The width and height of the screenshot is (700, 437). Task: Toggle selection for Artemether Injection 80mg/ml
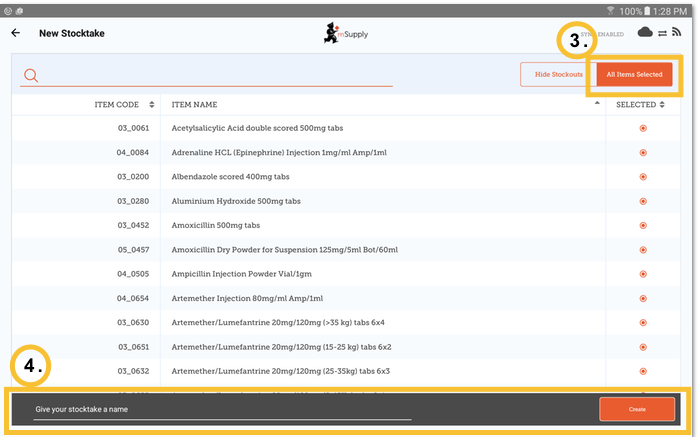point(643,298)
